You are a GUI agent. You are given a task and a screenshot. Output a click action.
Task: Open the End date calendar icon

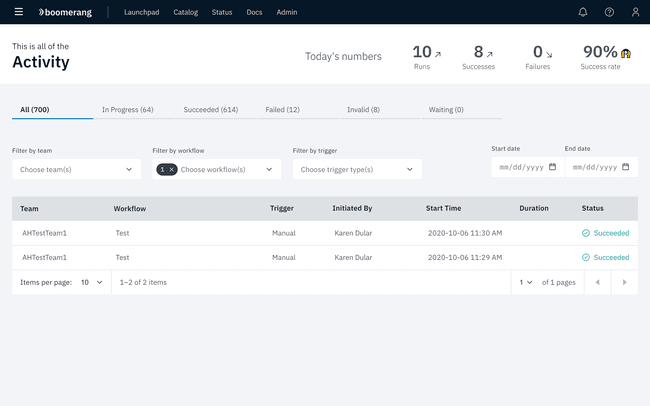tap(626, 167)
